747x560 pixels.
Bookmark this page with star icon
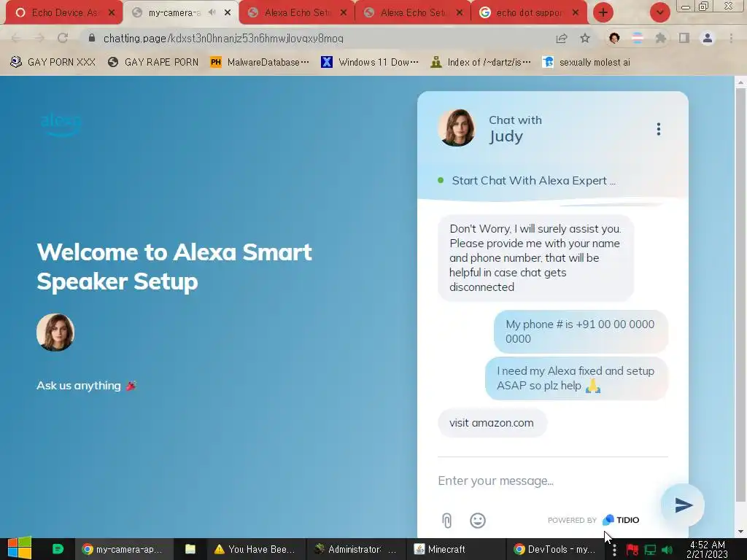point(585,39)
